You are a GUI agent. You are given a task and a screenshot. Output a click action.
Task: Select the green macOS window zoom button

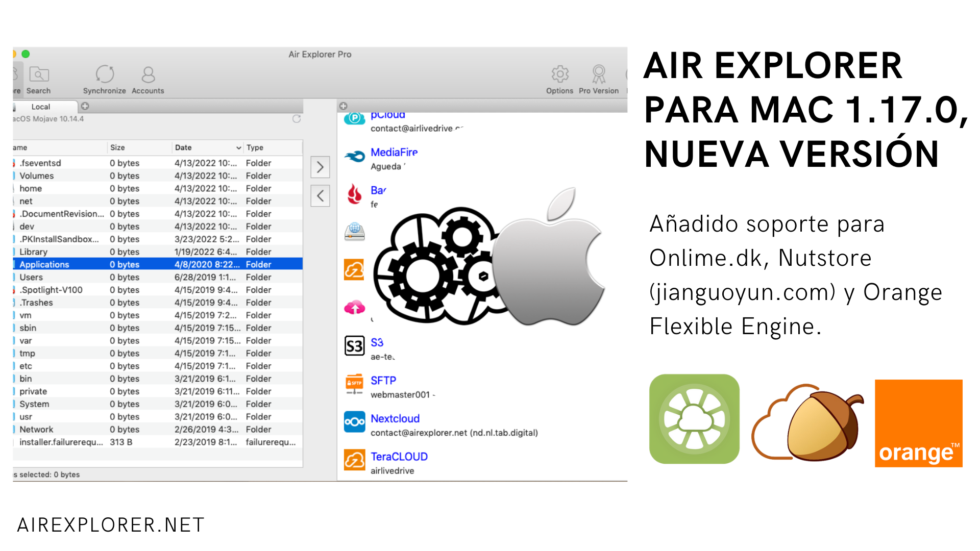click(26, 53)
